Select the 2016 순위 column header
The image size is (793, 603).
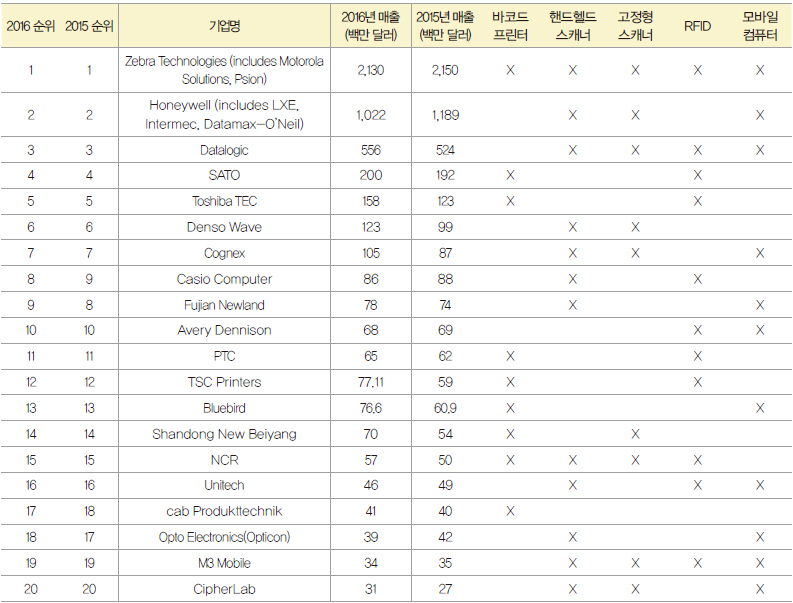[30, 26]
